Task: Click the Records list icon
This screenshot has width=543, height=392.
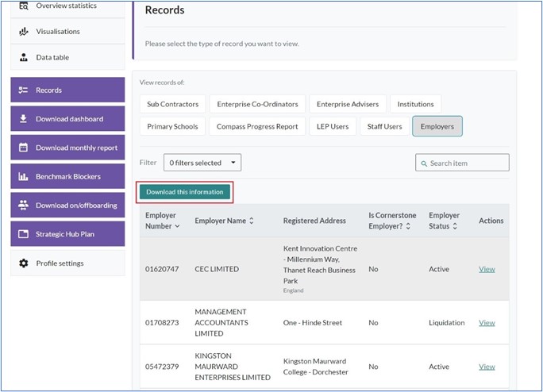Action: click(23, 90)
